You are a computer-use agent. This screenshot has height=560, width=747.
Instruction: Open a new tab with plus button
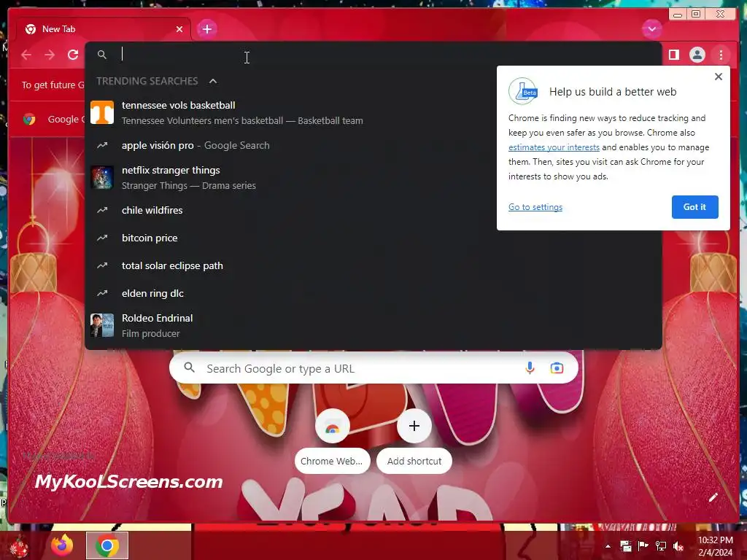206,29
